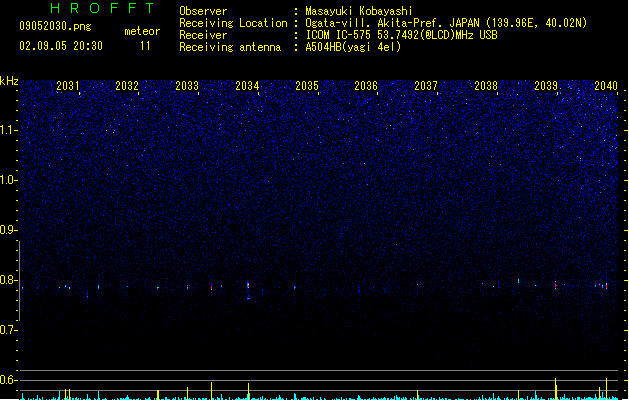Image resolution: width=629 pixels, height=400 pixels.
Task: Click the 0.9 kHz axis label
Action: point(9,230)
